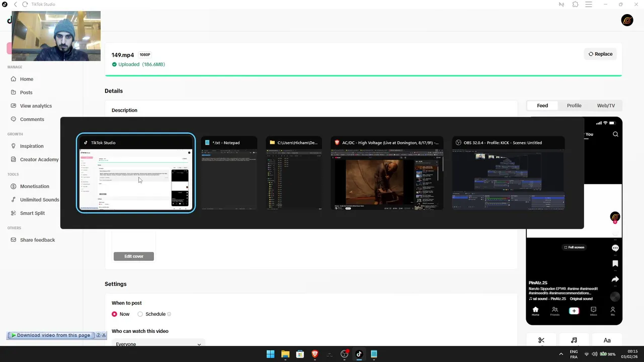Image resolution: width=644 pixels, height=362 pixels.
Task: Click Full screen in the preview
Action: point(574,247)
